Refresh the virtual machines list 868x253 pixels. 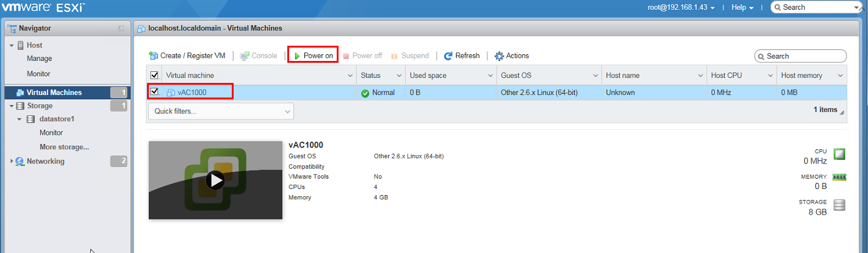[462, 55]
